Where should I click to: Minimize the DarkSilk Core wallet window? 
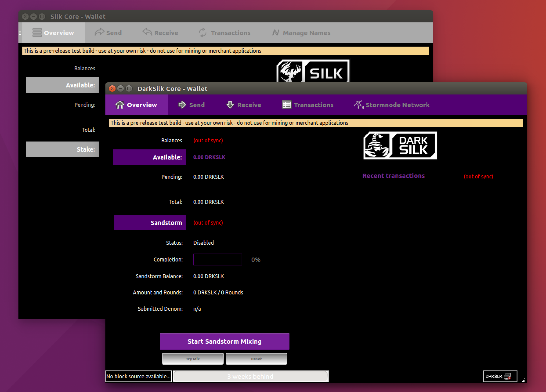[120, 89]
